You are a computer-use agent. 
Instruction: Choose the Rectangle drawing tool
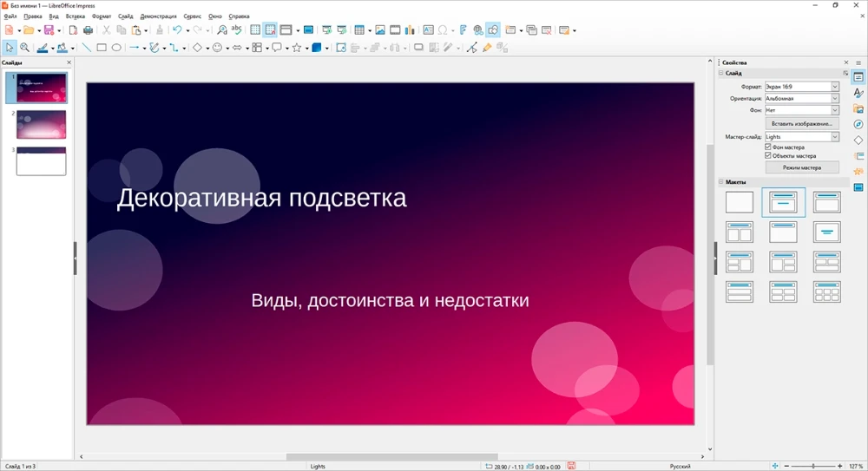point(102,49)
